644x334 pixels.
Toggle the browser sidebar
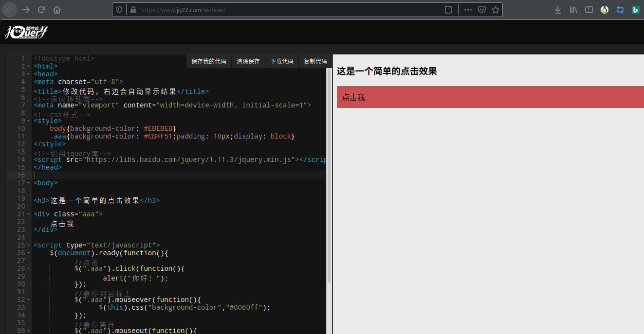pyautogui.click(x=589, y=10)
